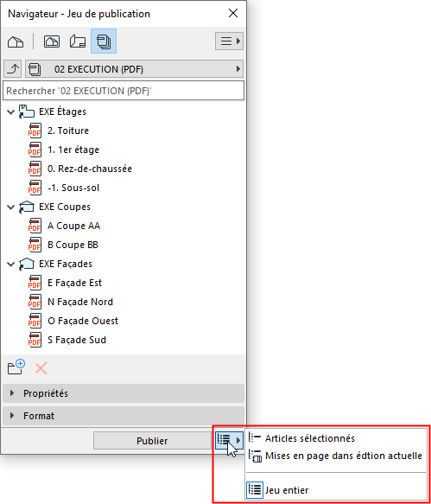Collapse the EXE Coupes folder
Screen dimensions: 431x504
tap(11, 207)
